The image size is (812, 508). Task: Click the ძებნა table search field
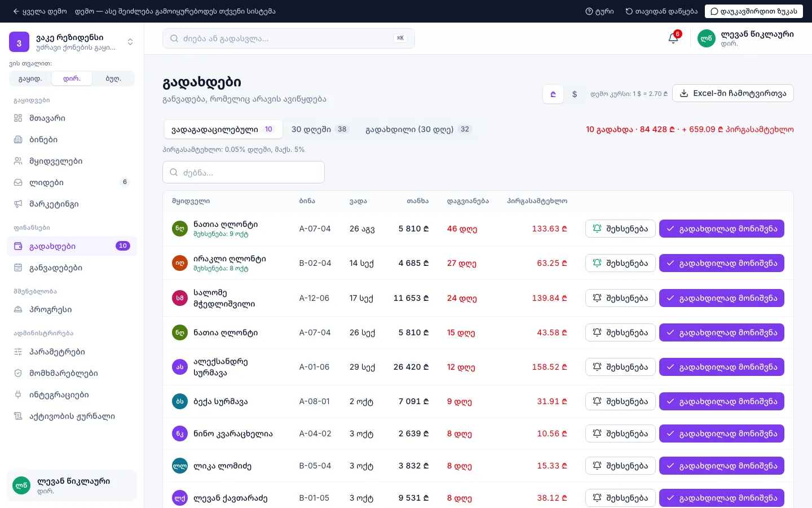(x=244, y=172)
